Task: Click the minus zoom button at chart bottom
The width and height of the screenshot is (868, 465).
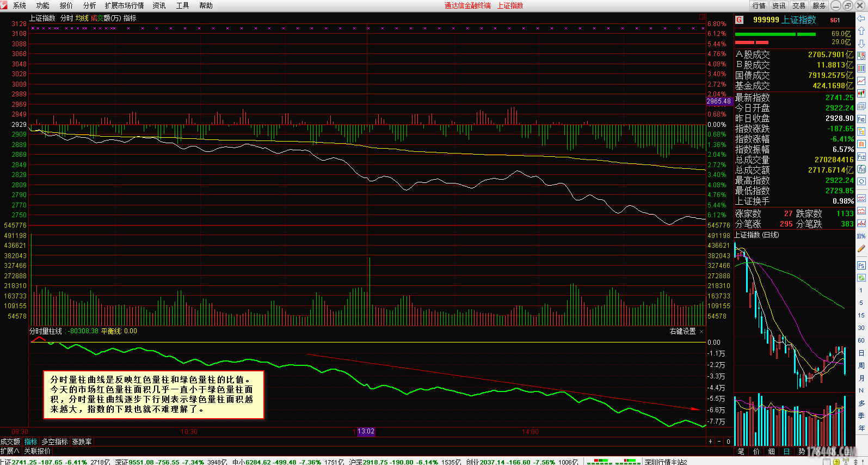Action: click(719, 442)
